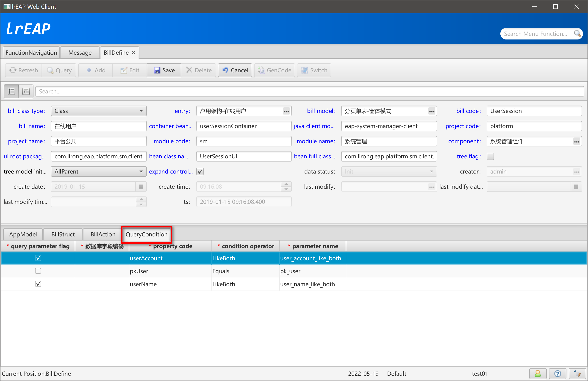
Task: Click the GenCode toolbar button
Action: coord(275,70)
